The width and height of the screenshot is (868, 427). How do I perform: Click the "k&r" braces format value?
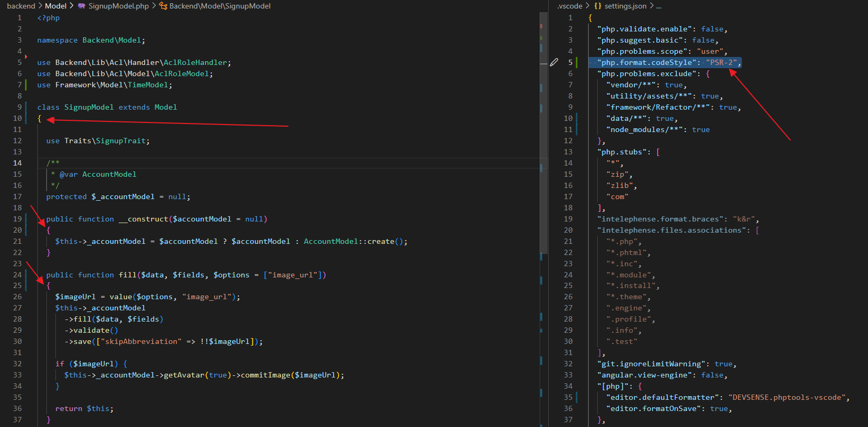coord(743,219)
